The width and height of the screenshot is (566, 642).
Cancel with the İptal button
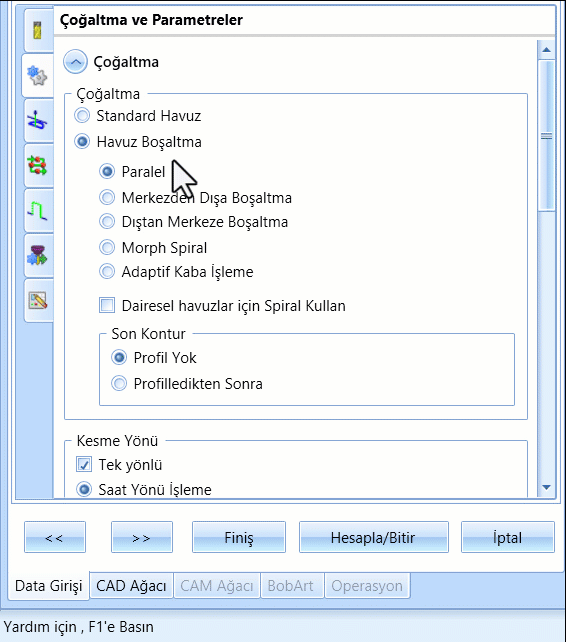[508, 537]
